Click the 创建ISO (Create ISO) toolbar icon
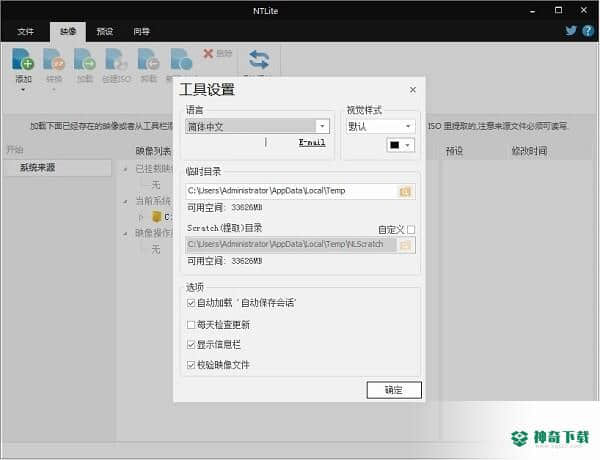 pyautogui.click(x=117, y=65)
